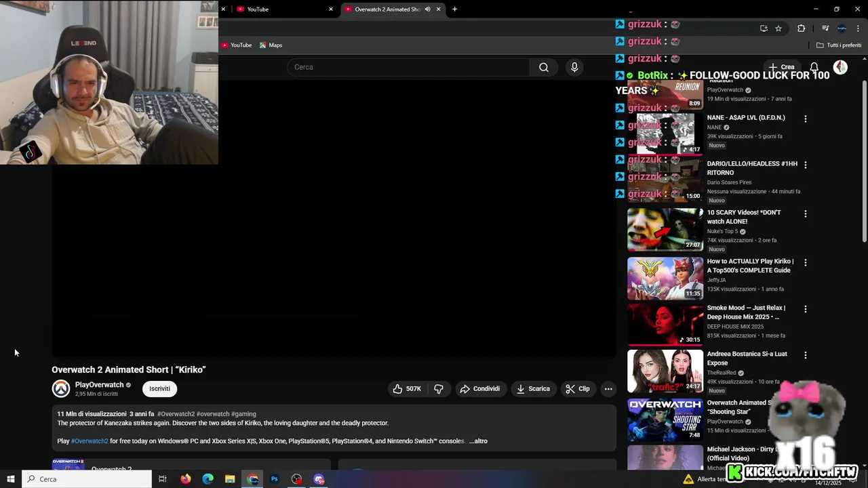
Task: Launch Firefox from taskbar
Action: [x=185, y=479]
